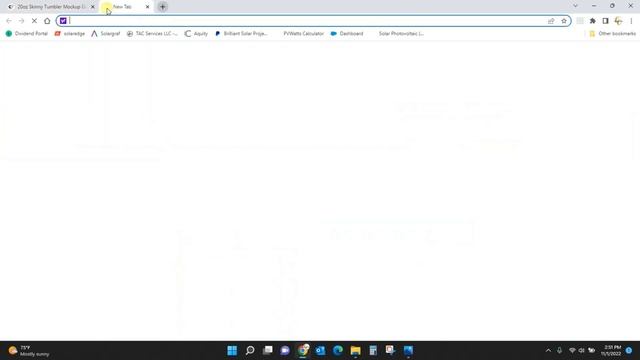640x360 pixels.
Task: Open the Dividend Portal bookmark
Action: (x=27, y=33)
